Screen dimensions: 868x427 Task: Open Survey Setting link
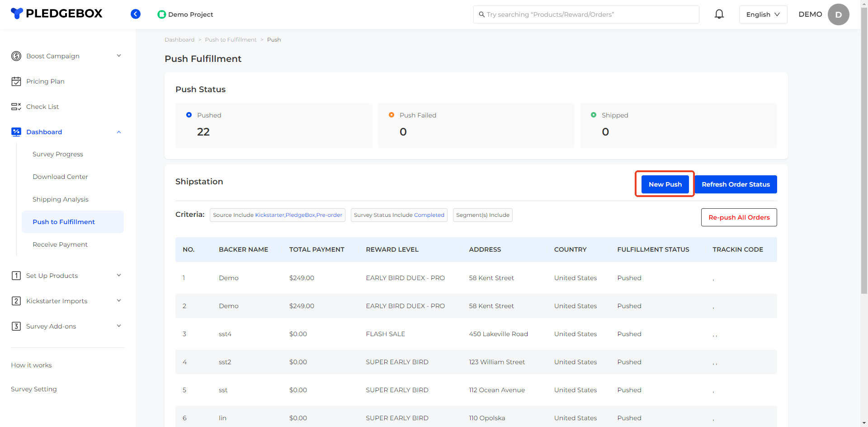point(34,389)
